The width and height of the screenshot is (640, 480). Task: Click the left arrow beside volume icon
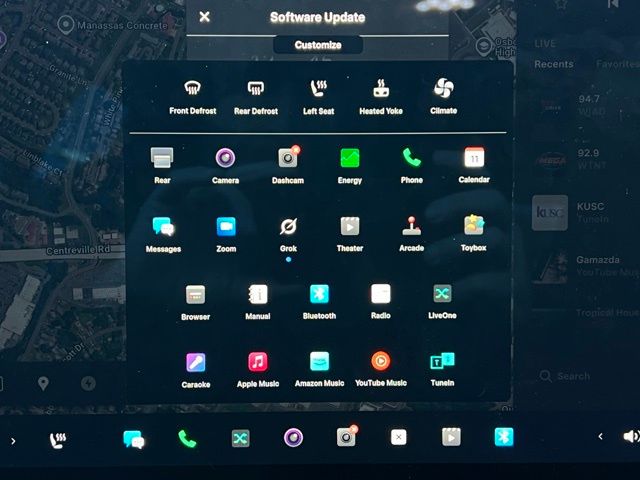[600, 437]
